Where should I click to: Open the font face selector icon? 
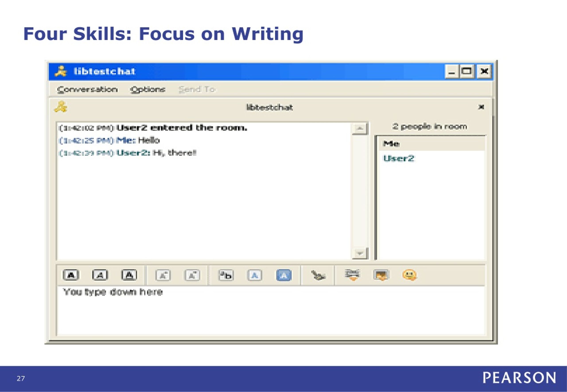[x=226, y=275]
